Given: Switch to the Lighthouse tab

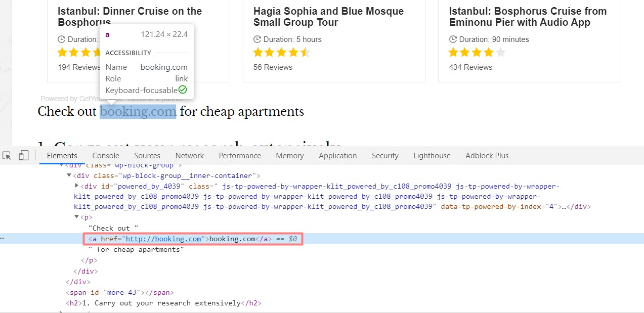Looking at the screenshot, I should (432, 155).
